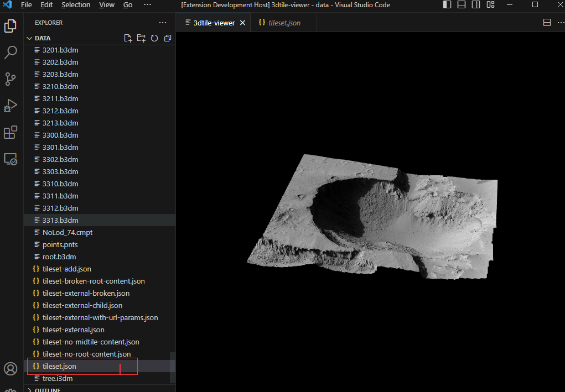The width and height of the screenshot is (565, 392).
Task: Open NoLod_74.cmpt in the file list
Action: (x=100, y=233)
